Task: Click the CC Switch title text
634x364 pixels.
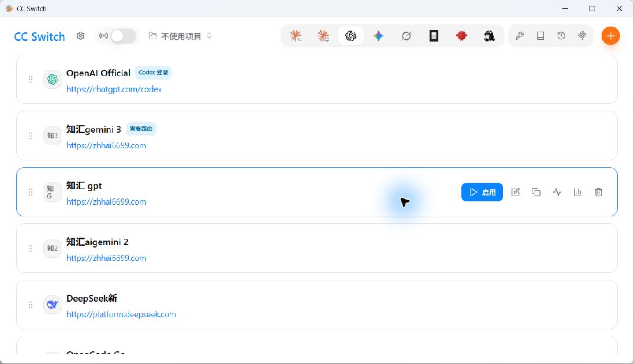Action: [x=39, y=37]
